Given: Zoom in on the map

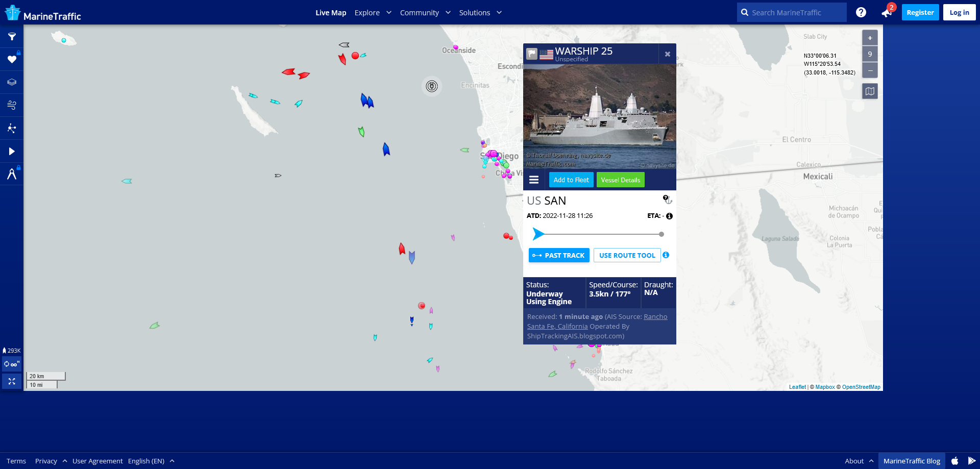Looking at the screenshot, I should pyautogui.click(x=870, y=38).
